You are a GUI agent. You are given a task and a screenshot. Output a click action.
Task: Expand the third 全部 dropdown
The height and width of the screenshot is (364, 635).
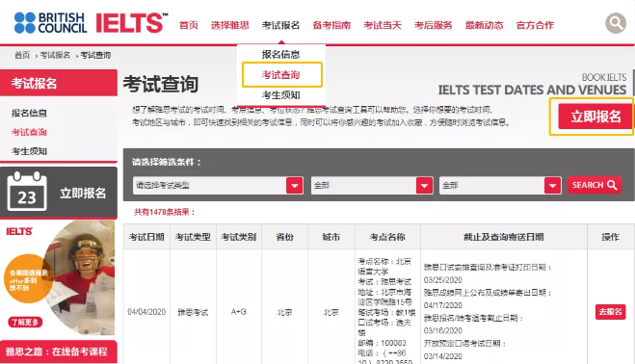tap(553, 186)
